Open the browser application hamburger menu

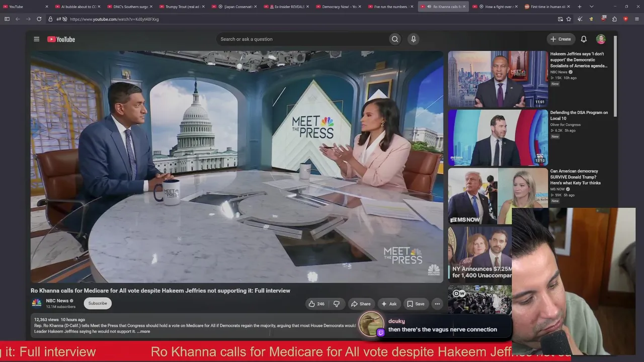[x=637, y=19]
